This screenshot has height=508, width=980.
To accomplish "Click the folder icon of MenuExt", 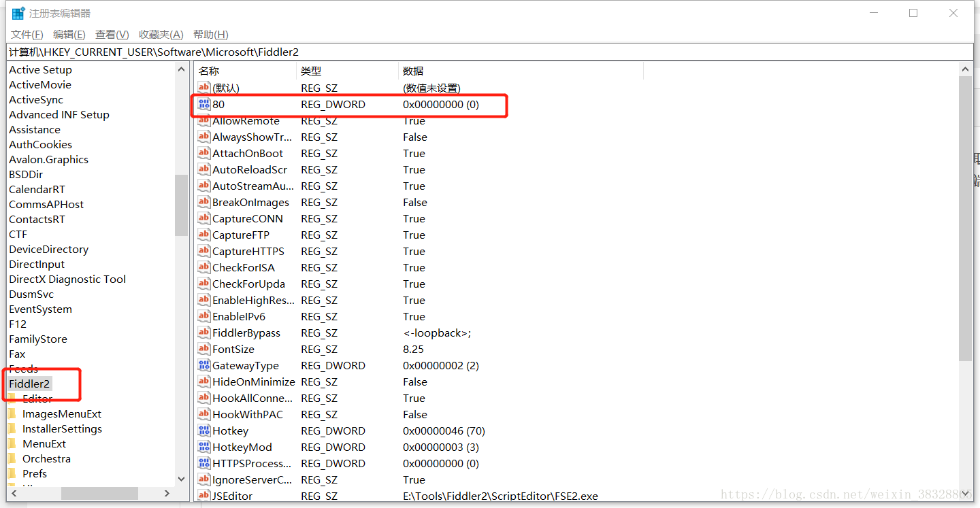I will point(12,443).
